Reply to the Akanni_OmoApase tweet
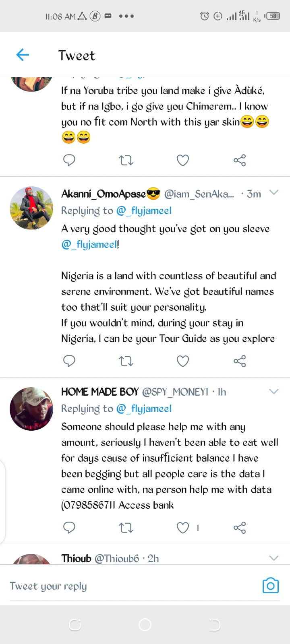The image size is (290, 644). click(69, 361)
